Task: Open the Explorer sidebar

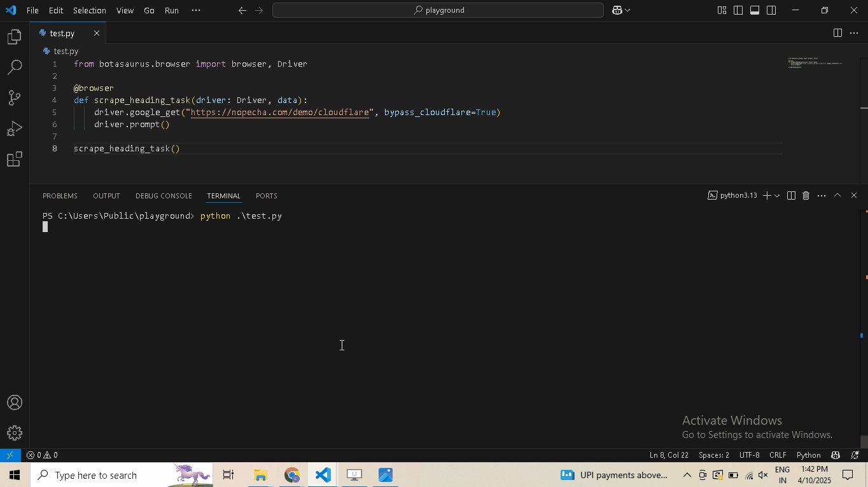Action: tap(14, 36)
